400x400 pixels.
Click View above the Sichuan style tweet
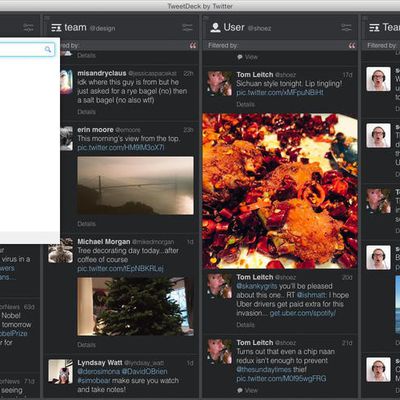point(247,57)
